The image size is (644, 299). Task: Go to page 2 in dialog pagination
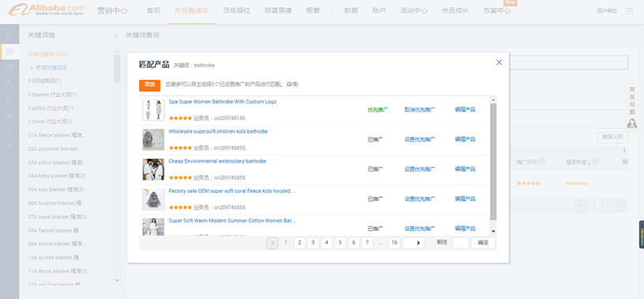299,243
